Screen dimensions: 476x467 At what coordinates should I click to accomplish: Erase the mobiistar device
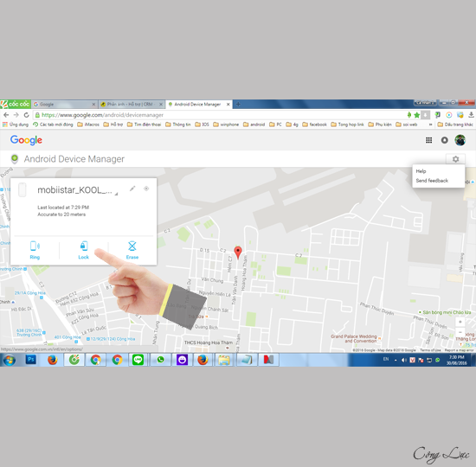coord(132,250)
